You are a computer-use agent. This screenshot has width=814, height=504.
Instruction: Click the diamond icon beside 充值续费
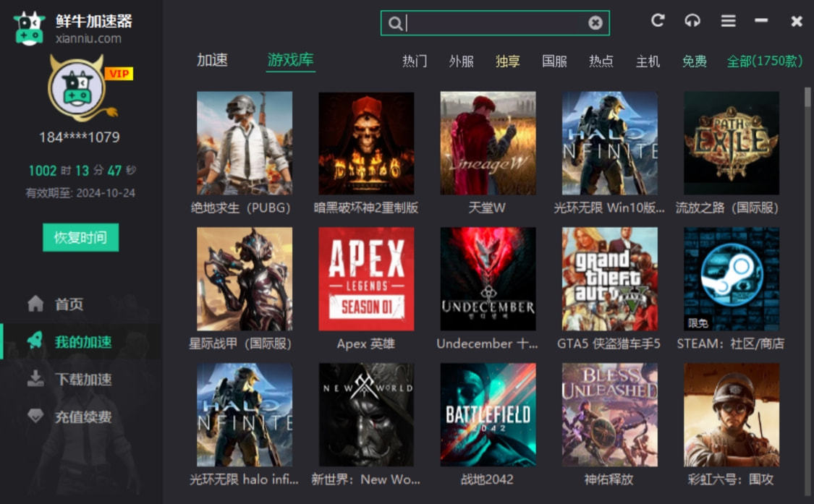[x=35, y=416]
